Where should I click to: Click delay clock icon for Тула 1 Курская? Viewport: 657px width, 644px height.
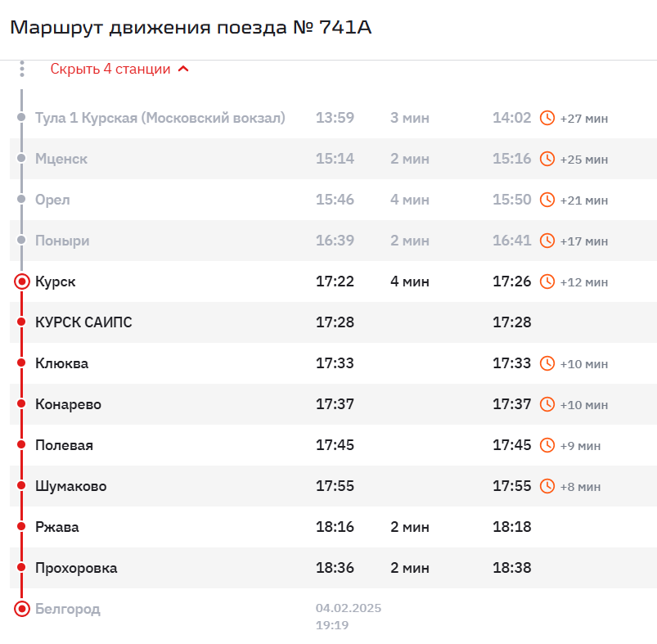547,118
